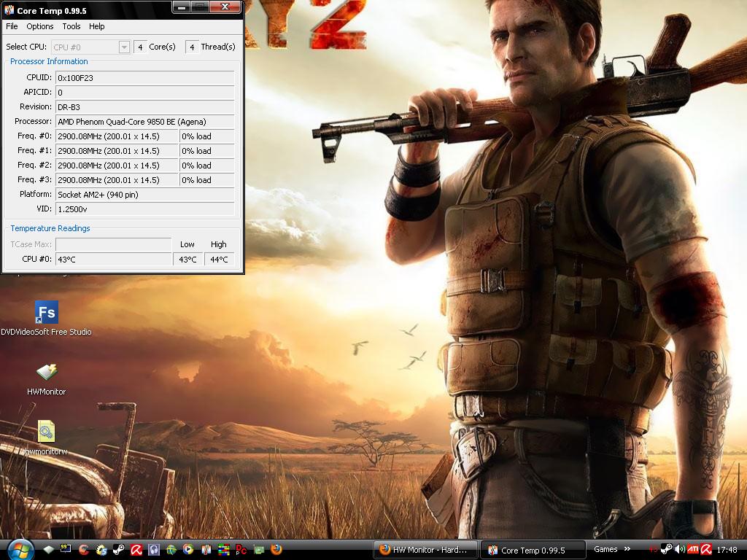Screen dimensions: 747x560
Task: Click the Freq. #0 frequency value
Action: [117, 136]
